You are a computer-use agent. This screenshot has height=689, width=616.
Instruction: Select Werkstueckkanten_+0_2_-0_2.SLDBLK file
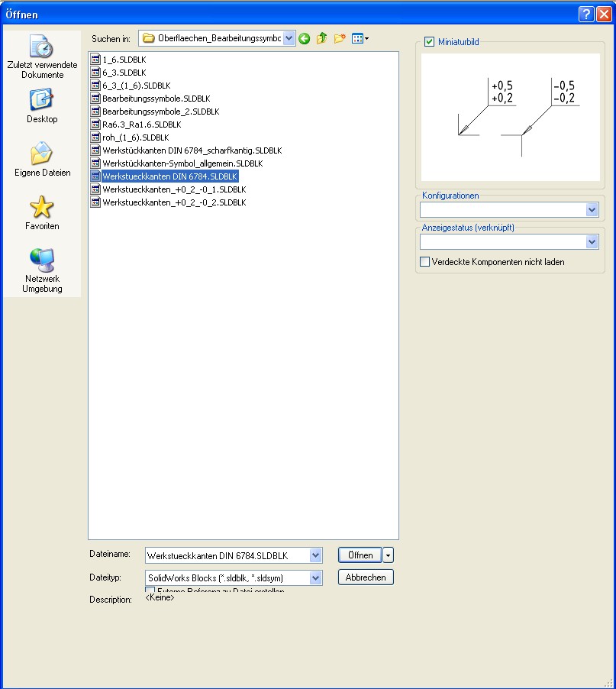(x=169, y=202)
